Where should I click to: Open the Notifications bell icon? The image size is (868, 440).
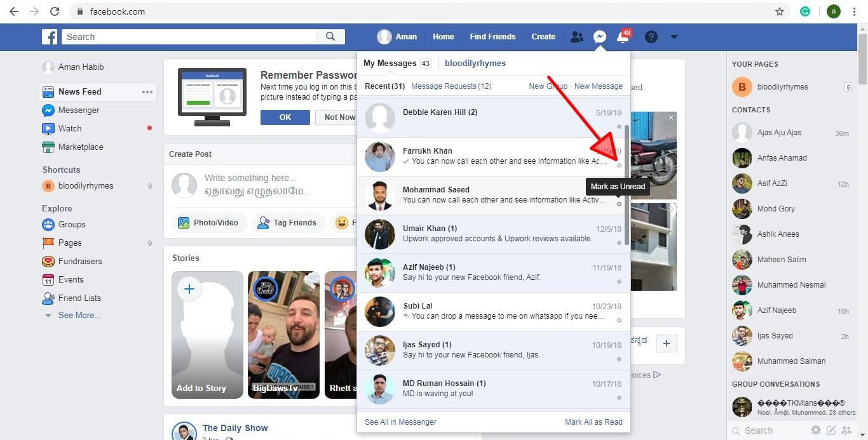[623, 37]
